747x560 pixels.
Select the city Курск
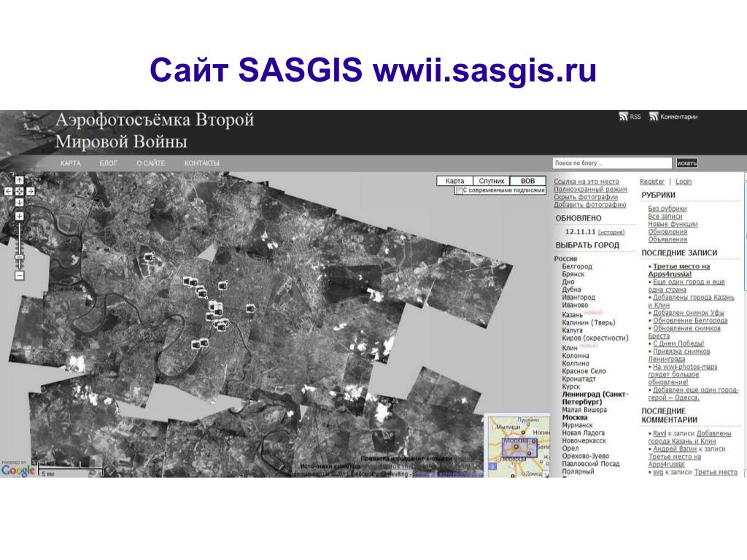tap(570, 386)
